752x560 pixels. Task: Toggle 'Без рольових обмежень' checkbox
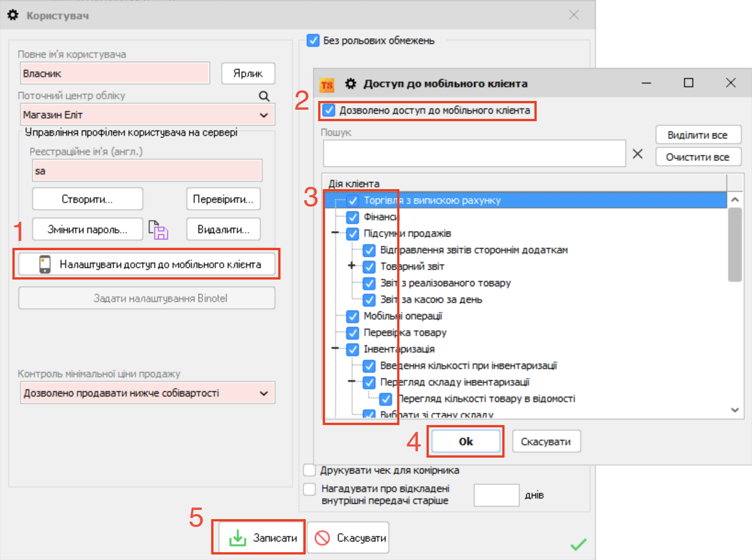coord(313,40)
